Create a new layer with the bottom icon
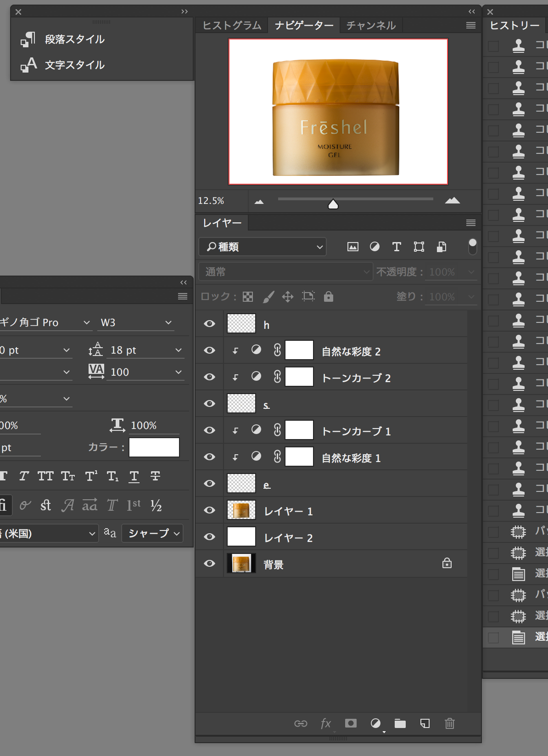This screenshot has width=548, height=756. (x=425, y=724)
